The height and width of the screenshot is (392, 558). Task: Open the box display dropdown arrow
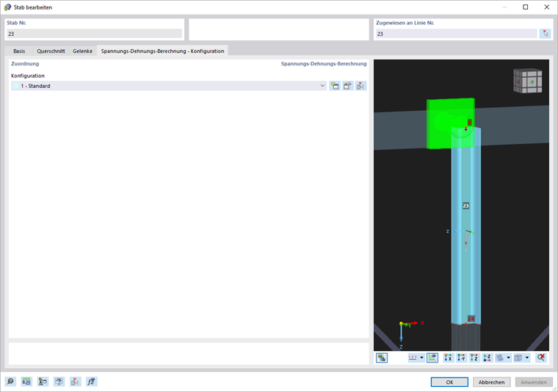coord(527,357)
